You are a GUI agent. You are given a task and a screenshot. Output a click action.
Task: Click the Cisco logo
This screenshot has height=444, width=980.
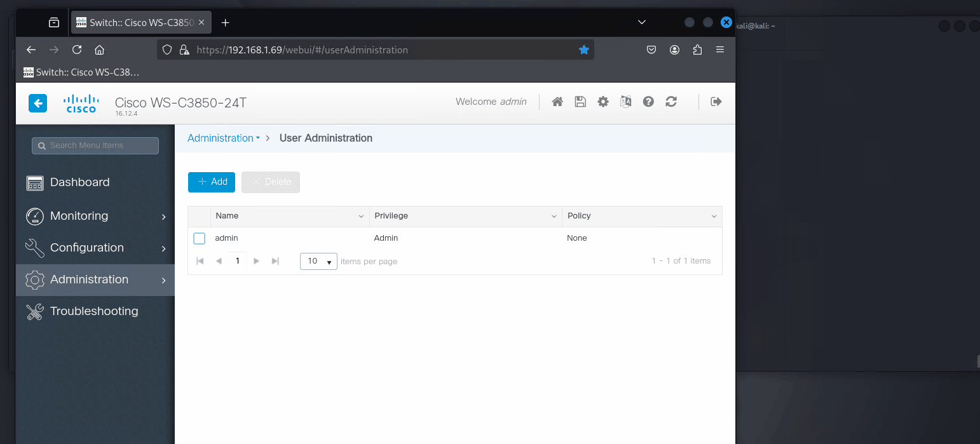[x=81, y=104]
